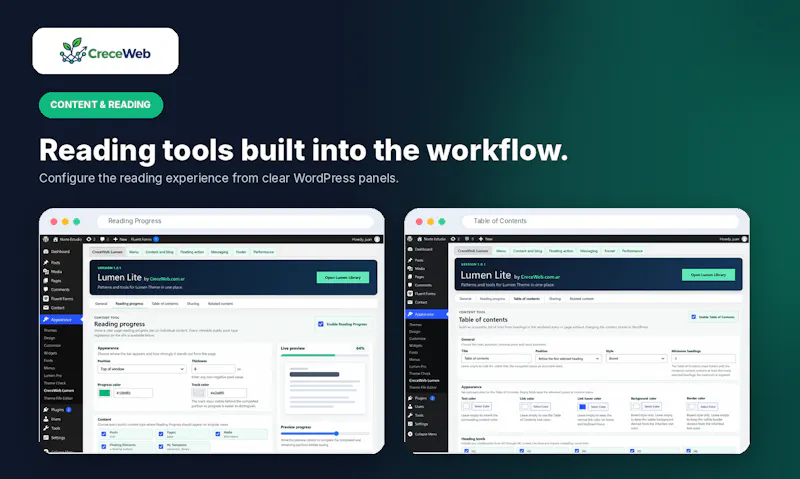The height and width of the screenshot is (479, 800).
Task: Click the New plus icon in Reading Progress window
Action: (x=115, y=239)
